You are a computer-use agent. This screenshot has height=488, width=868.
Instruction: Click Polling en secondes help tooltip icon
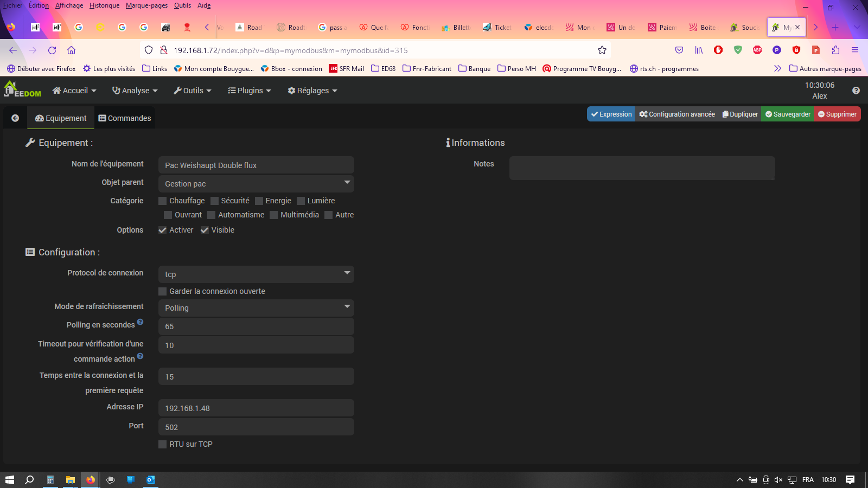tap(140, 322)
